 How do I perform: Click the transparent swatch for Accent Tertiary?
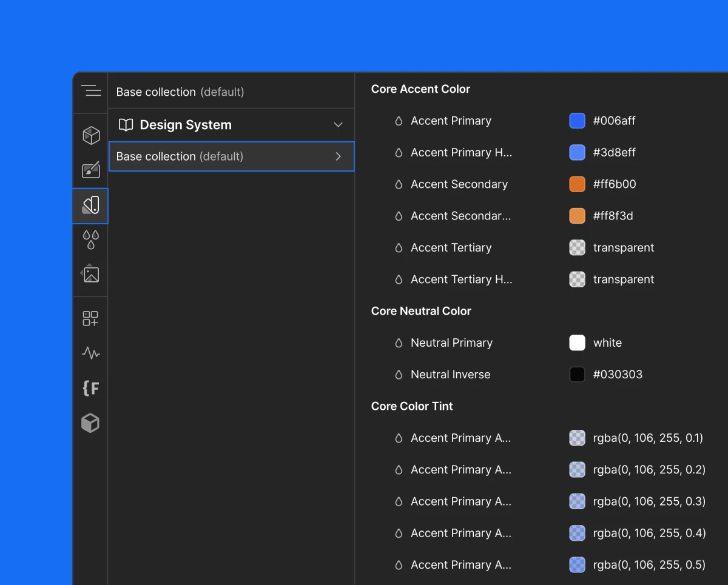point(577,247)
